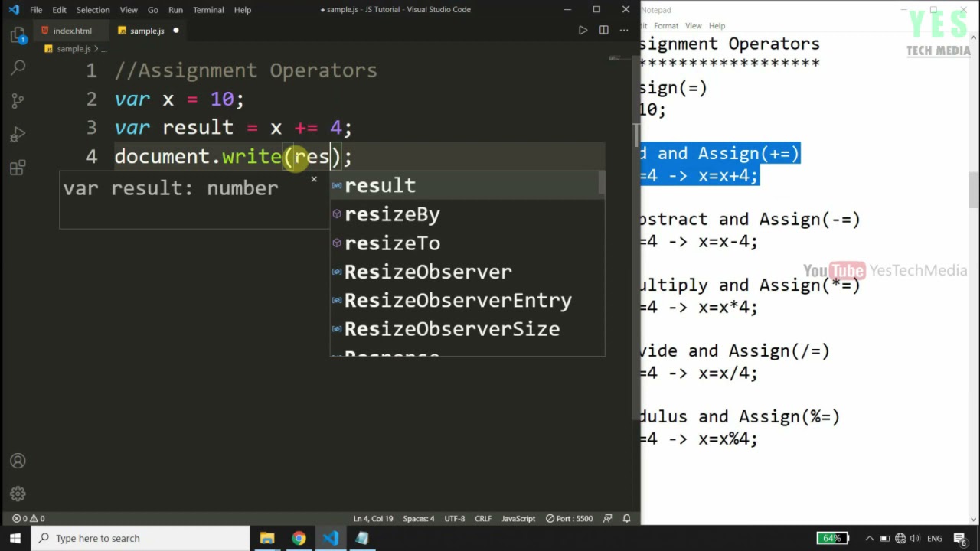Click the Run Code play icon
The height and width of the screenshot is (551, 980).
(x=583, y=30)
